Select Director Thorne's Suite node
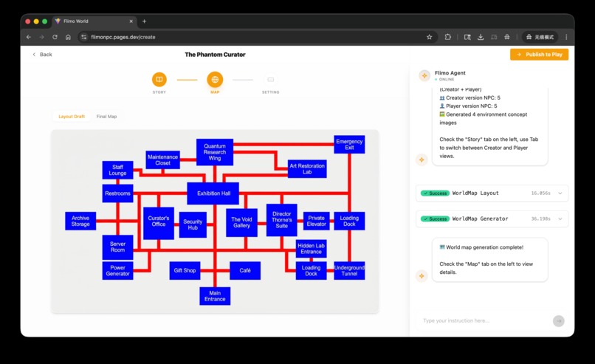595x364 pixels. click(x=281, y=220)
